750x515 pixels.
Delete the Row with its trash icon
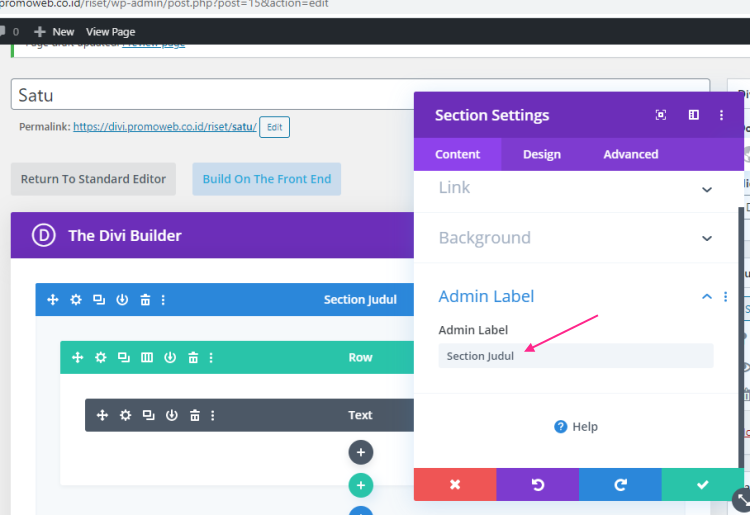[193, 358]
